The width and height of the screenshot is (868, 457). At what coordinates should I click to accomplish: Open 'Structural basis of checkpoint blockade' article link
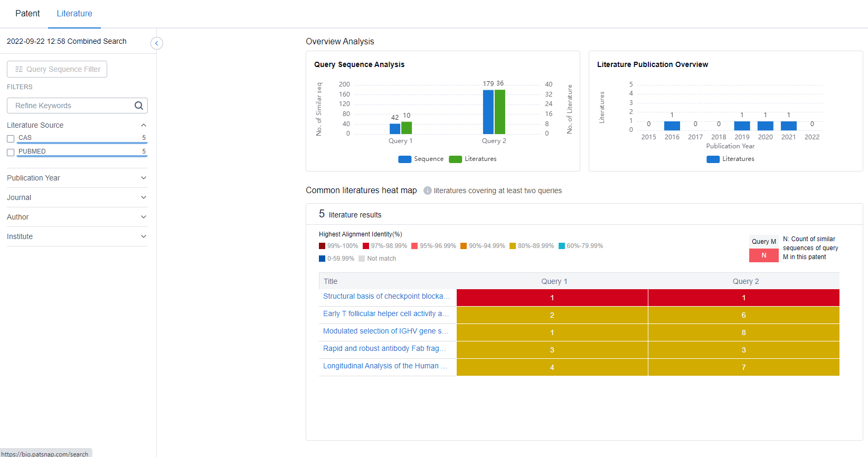pos(386,297)
